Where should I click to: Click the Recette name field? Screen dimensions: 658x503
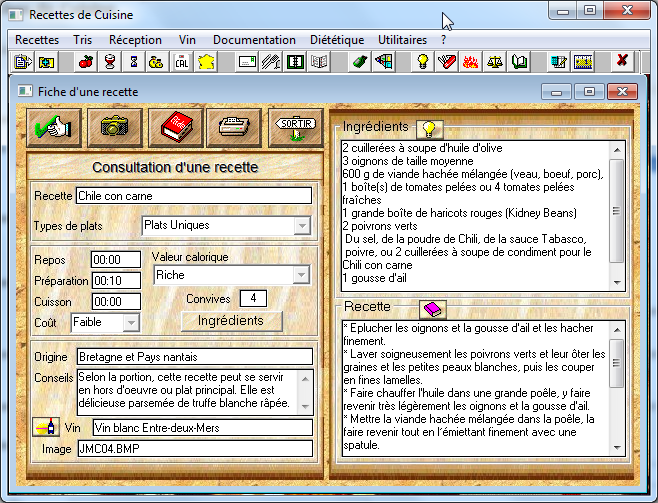[x=194, y=196]
